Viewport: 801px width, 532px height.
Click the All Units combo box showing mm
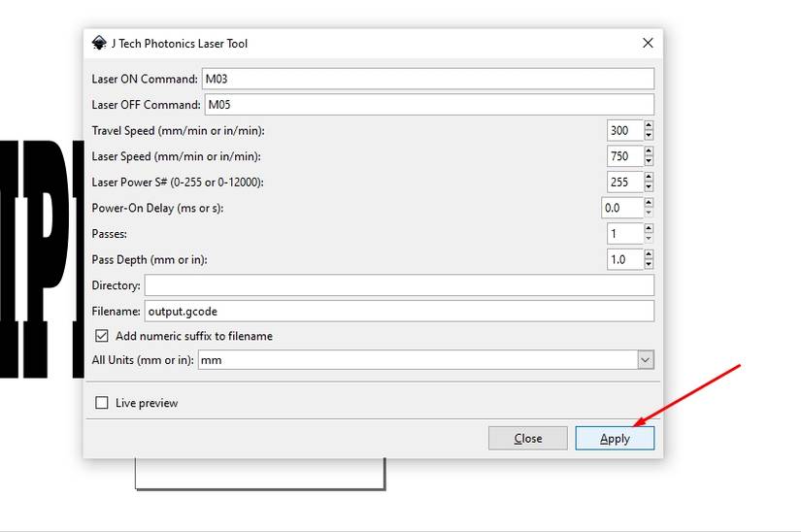click(426, 360)
